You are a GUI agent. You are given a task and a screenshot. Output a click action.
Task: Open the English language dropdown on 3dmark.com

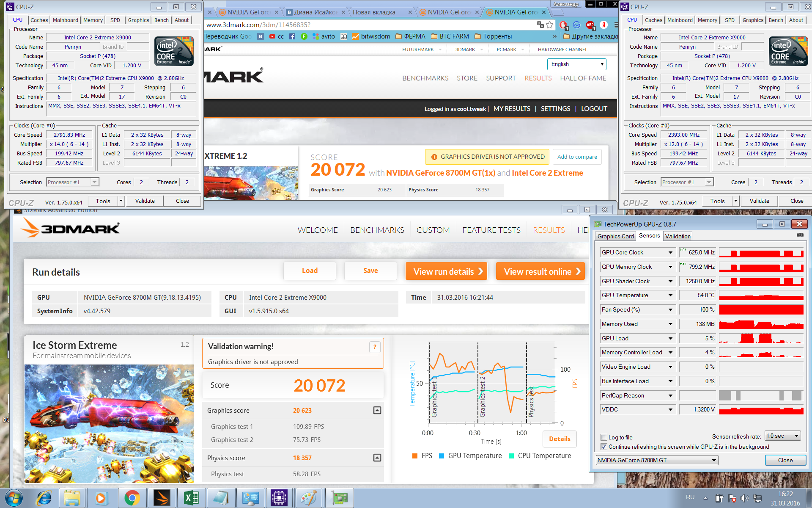[x=577, y=64]
